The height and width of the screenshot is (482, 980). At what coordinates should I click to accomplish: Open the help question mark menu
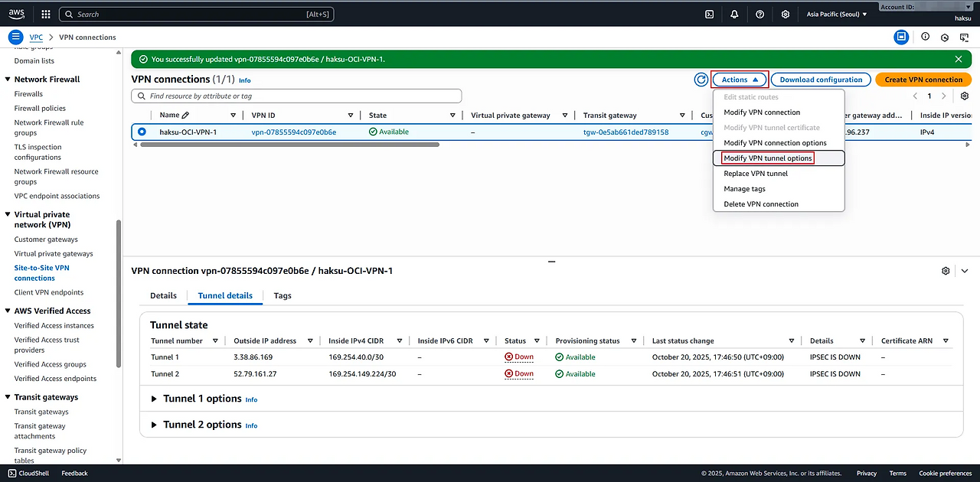[x=759, y=14]
